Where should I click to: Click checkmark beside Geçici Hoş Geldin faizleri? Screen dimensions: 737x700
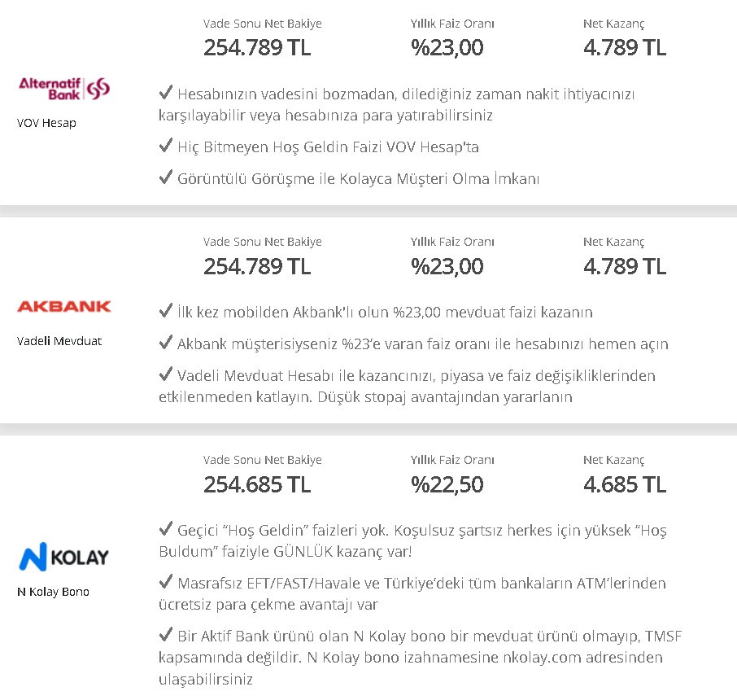[x=166, y=529]
